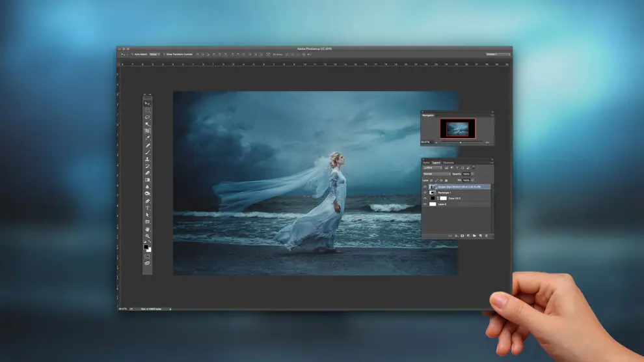Viewport: 644px width, 362px height.
Task: Pick the Horizontal Type tool
Action: click(148, 208)
